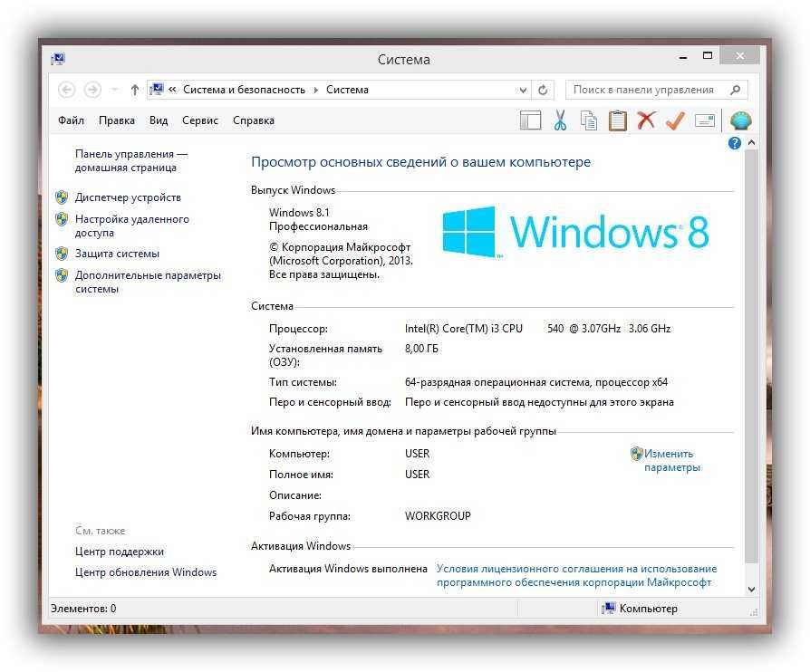Click Изменить параметры link
This screenshot has height=672, width=810.
[x=671, y=460]
